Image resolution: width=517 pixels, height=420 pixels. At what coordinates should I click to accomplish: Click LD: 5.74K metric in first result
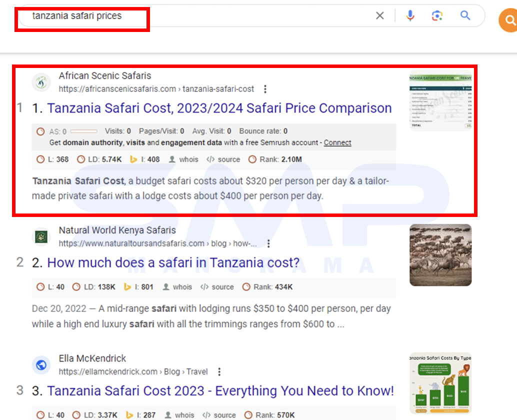[x=99, y=159]
